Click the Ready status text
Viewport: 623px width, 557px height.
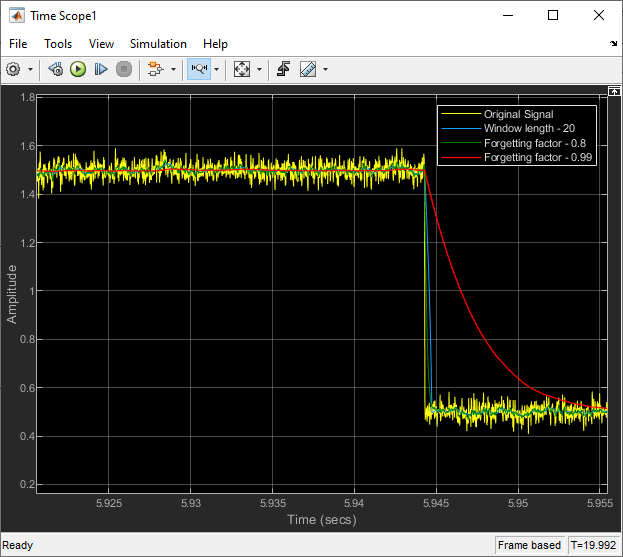(x=17, y=545)
